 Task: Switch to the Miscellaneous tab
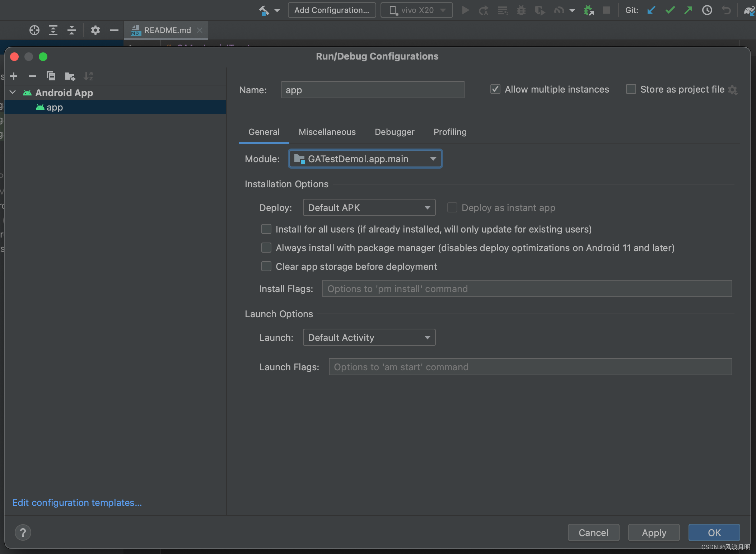[327, 132]
